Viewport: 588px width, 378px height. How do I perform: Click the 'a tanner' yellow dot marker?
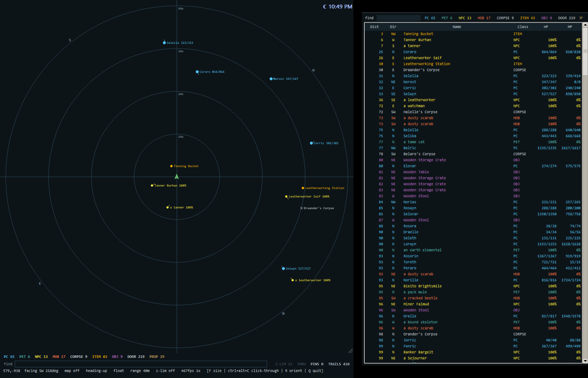point(167,207)
